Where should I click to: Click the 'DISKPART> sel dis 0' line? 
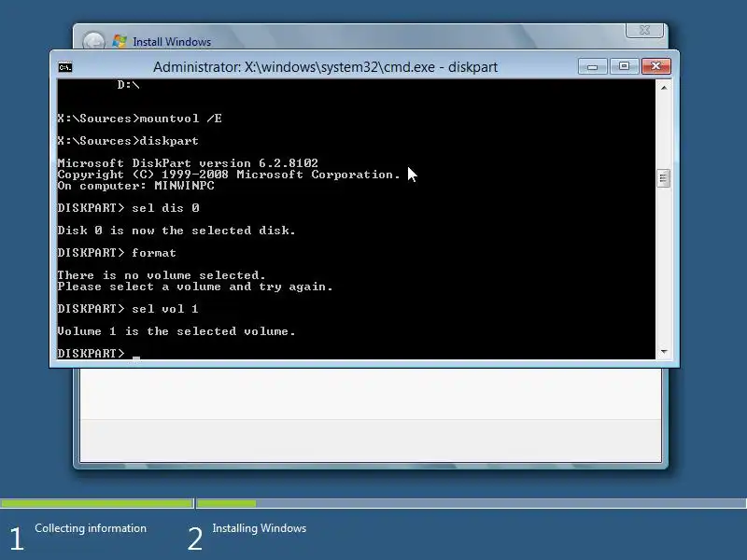(x=128, y=208)
